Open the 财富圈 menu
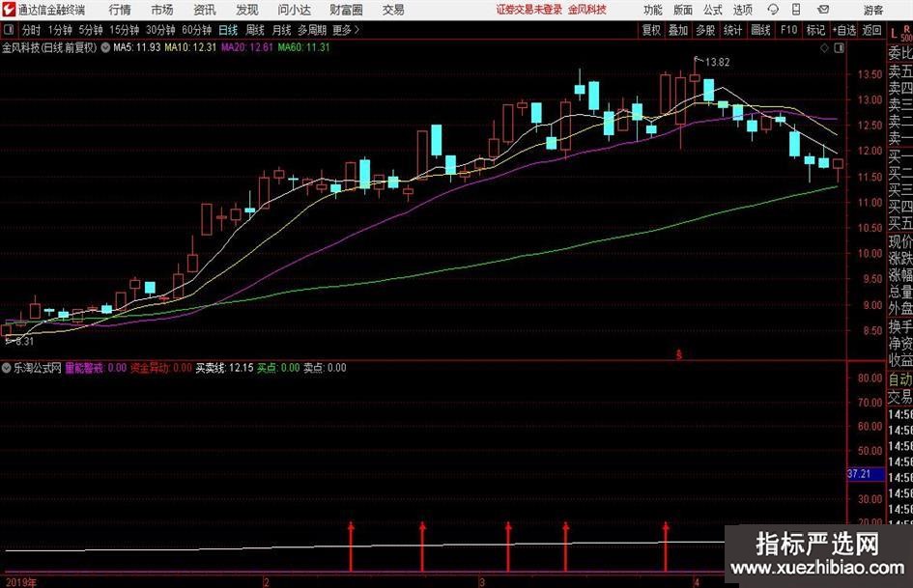 pyautogui.click(x=346, y=10)
